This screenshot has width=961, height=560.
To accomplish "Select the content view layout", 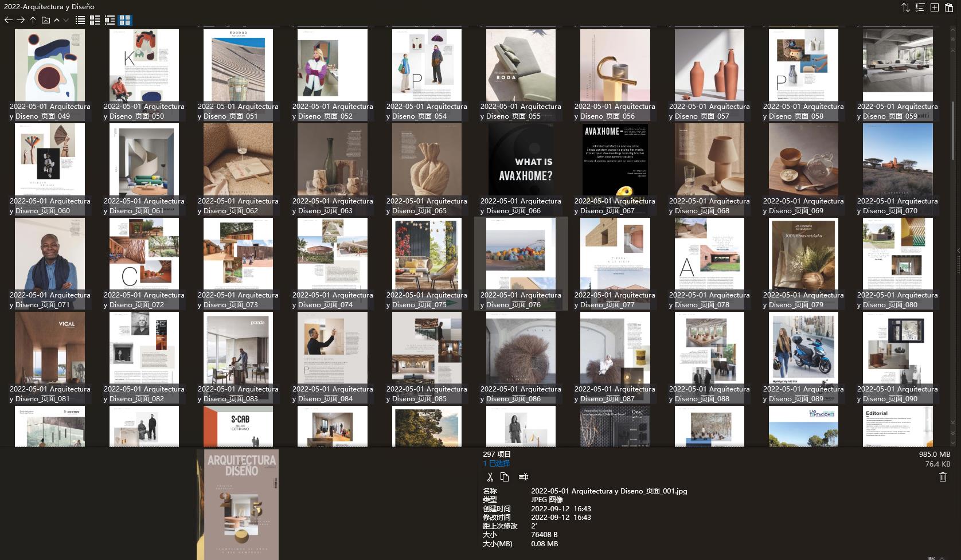I will [110, 20].
